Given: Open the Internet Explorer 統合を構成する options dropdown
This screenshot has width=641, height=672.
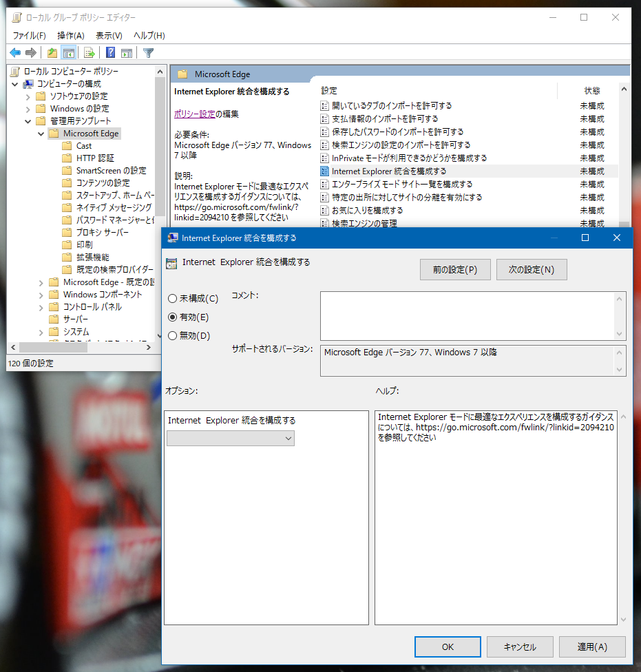Looking at the screenshot, I should pos(231,438).
